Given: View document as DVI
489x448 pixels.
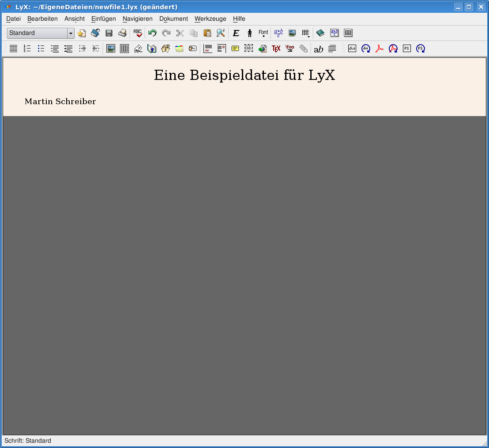Looking at the screenshot, I should click(x=352, y=49).
